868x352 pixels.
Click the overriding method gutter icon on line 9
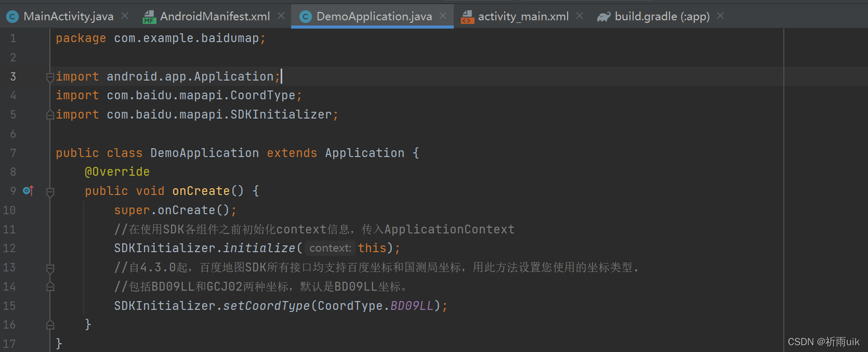click(x=28, y=190)
